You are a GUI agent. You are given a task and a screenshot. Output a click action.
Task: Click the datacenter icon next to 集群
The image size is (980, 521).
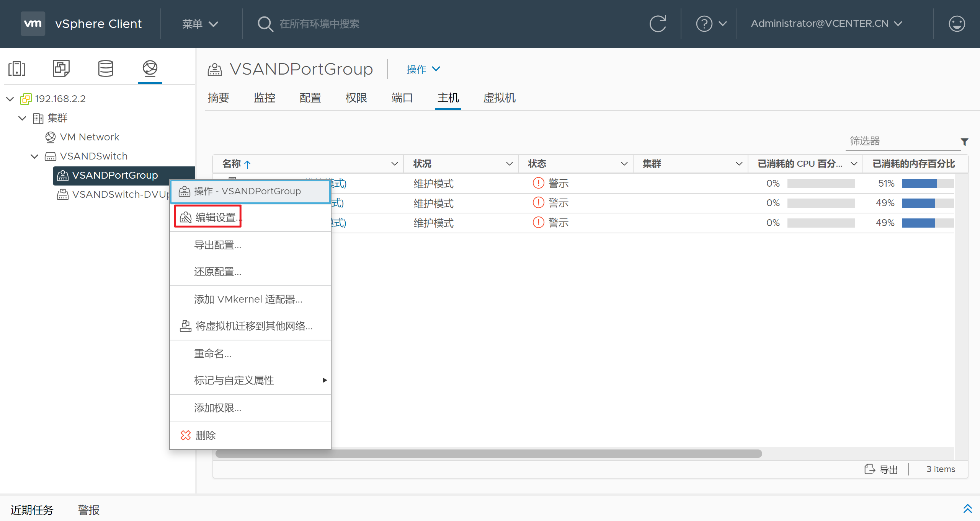(38, 118)
